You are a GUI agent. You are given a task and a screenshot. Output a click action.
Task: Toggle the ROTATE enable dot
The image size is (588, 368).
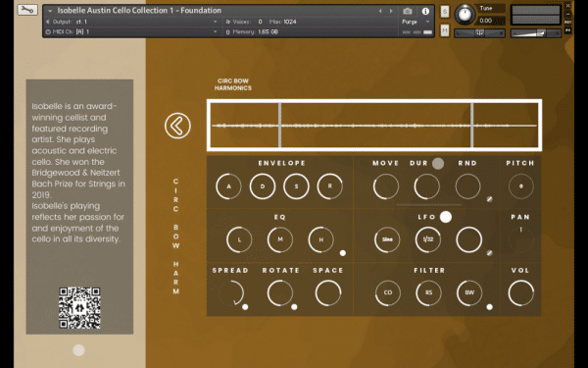point(294,307)
